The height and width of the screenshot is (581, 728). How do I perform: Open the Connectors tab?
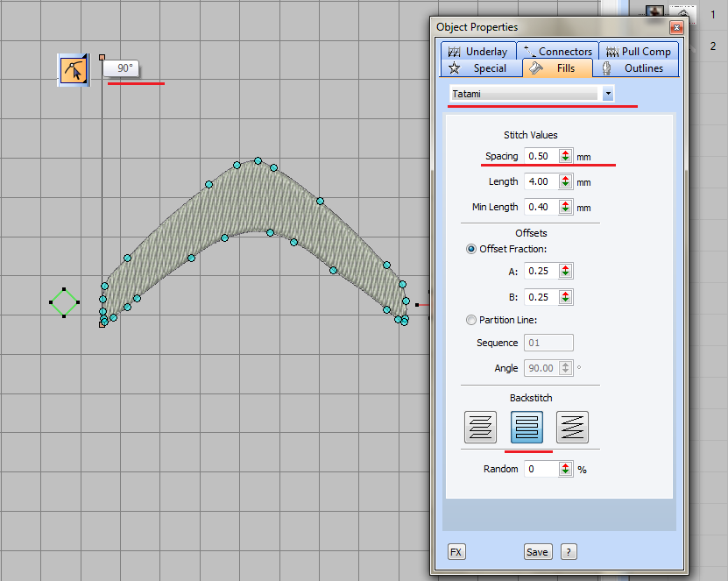[x=557, y=51]
